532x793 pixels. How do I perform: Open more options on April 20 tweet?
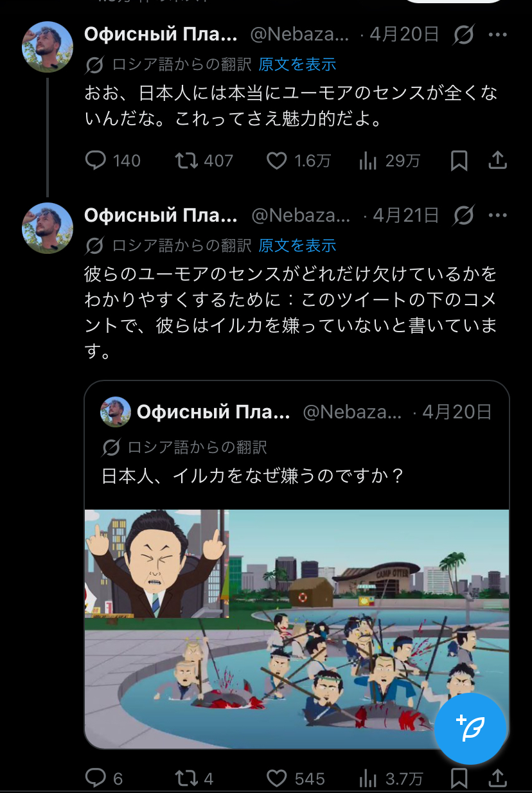coord(498,35)
